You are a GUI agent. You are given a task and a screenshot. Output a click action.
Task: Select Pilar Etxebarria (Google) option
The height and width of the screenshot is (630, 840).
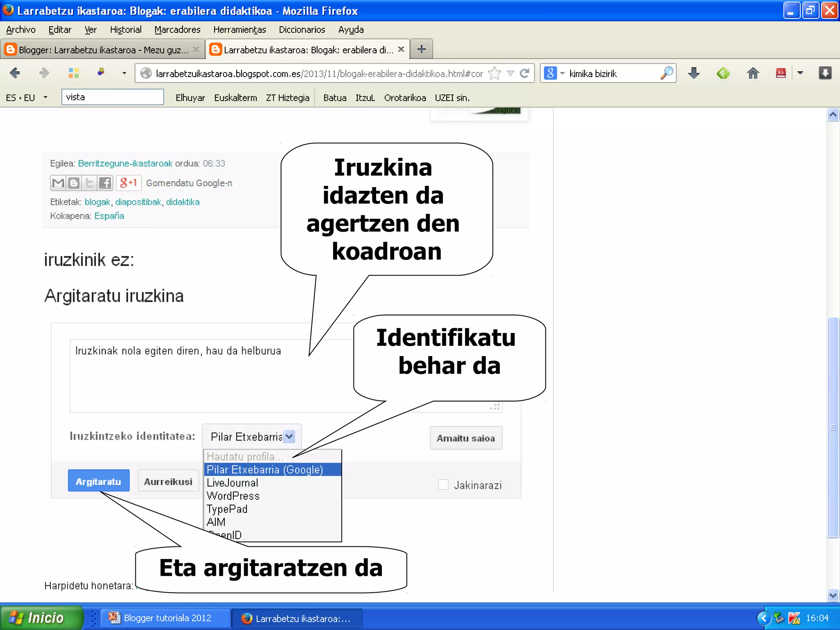[x=273, y=470]
